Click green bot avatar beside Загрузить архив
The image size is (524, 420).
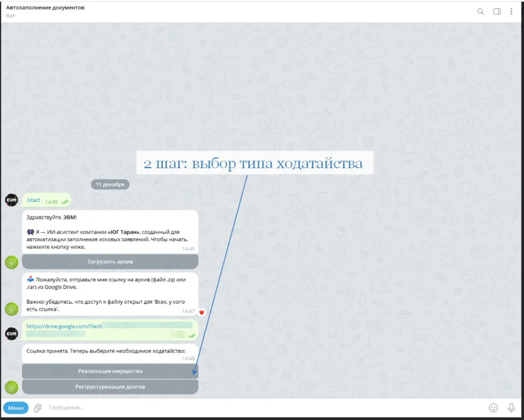tap(11, 262)
